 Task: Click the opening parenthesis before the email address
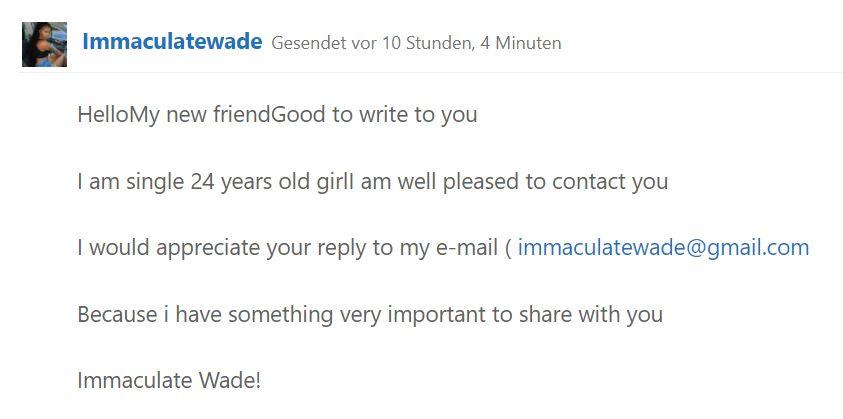coord(508,248)
